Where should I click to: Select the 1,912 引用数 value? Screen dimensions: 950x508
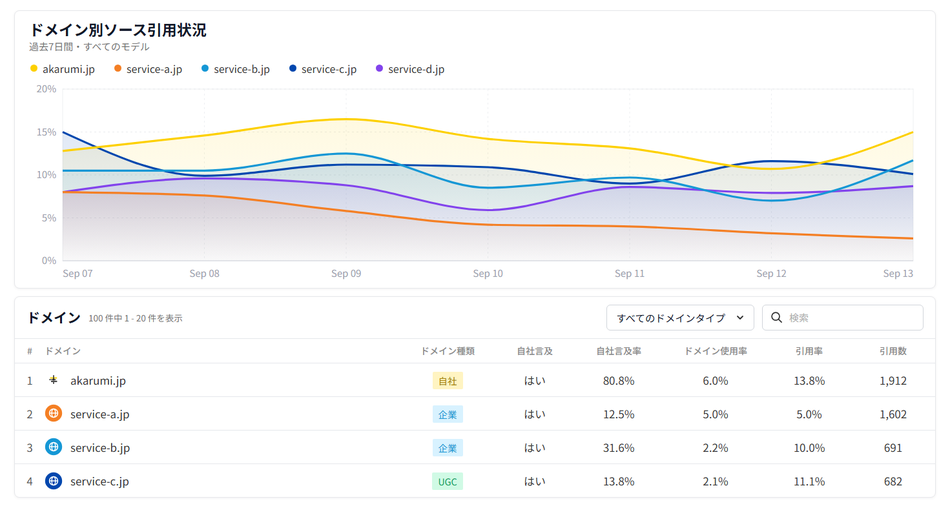coord(893,381)
